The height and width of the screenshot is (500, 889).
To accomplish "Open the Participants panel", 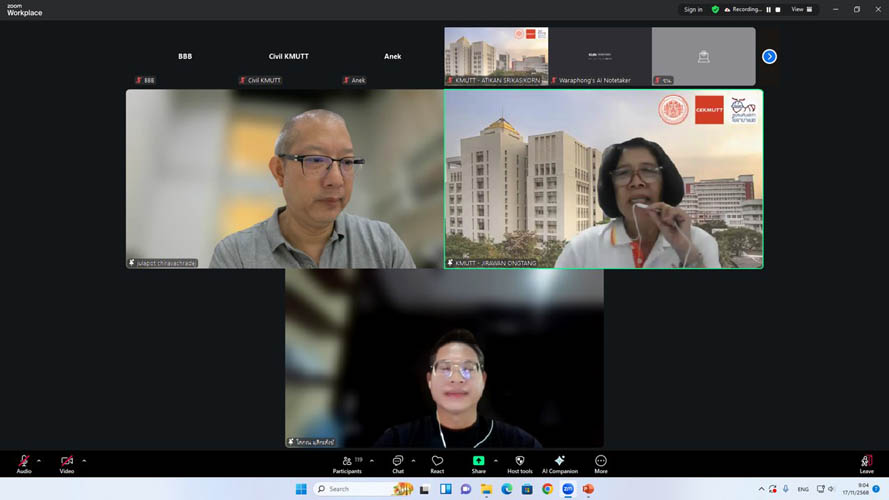I will 347,463.
